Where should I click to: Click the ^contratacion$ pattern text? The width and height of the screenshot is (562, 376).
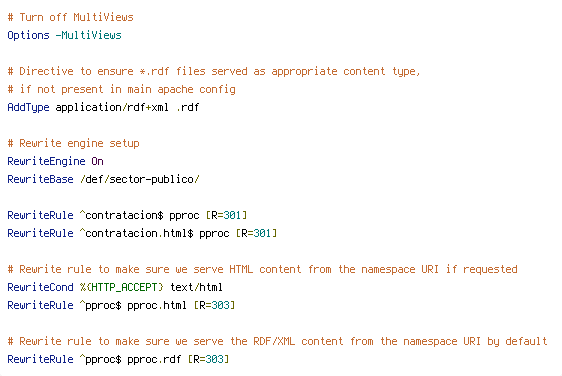pyautogui.click(x=122, y=215)
